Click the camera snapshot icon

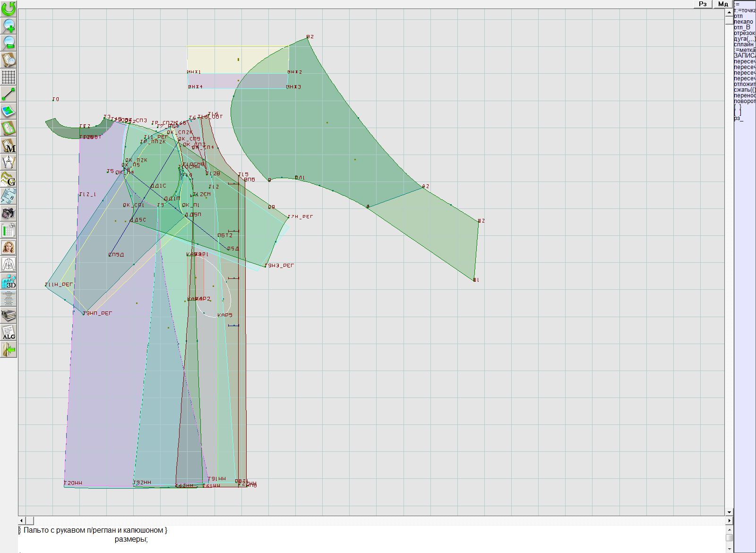pos(9,213)
